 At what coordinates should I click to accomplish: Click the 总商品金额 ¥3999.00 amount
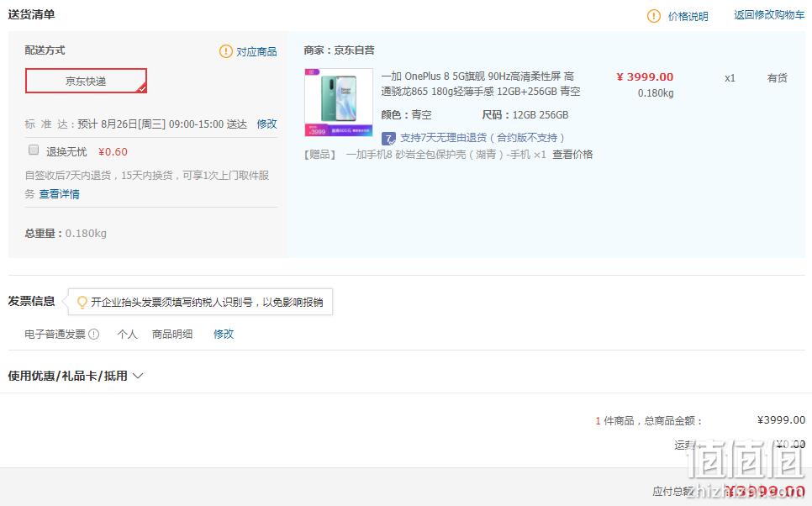tap(781, 420)
